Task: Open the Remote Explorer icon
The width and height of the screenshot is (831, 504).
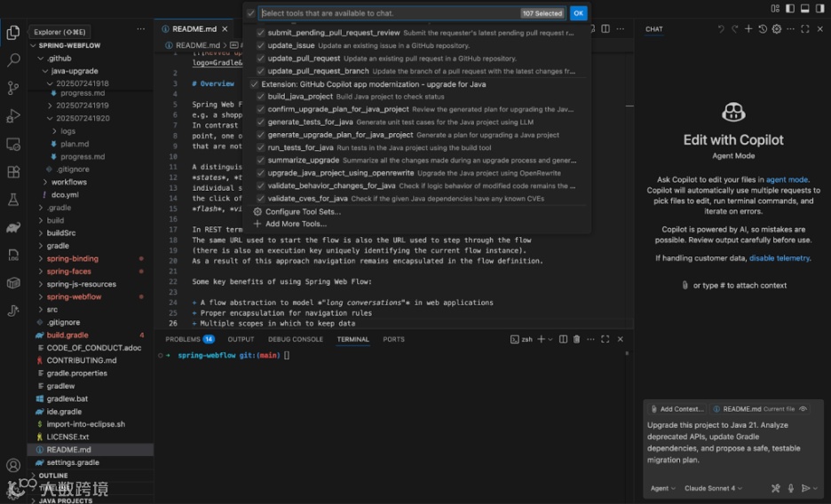Action: pyautogui.click(x=13, y=144)
